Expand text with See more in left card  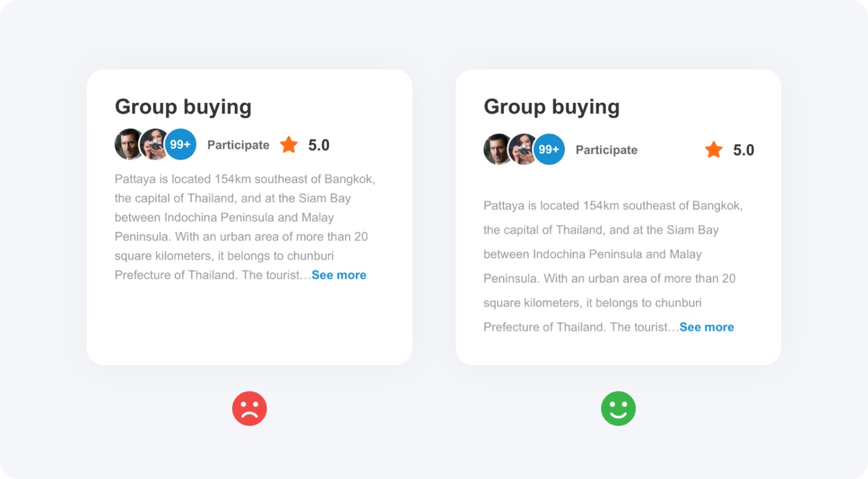339,275
